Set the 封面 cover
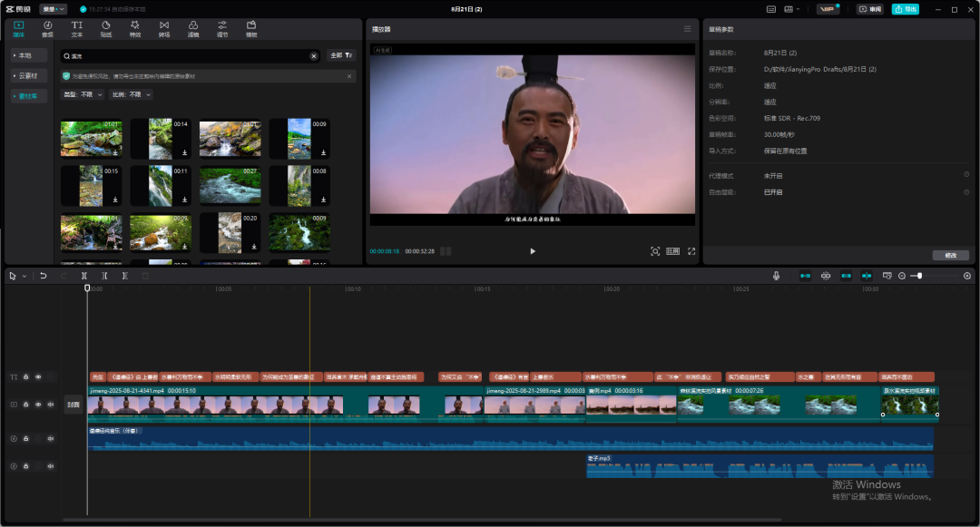Viewport: 980px width, 527px height. click(x=73, y=405)
